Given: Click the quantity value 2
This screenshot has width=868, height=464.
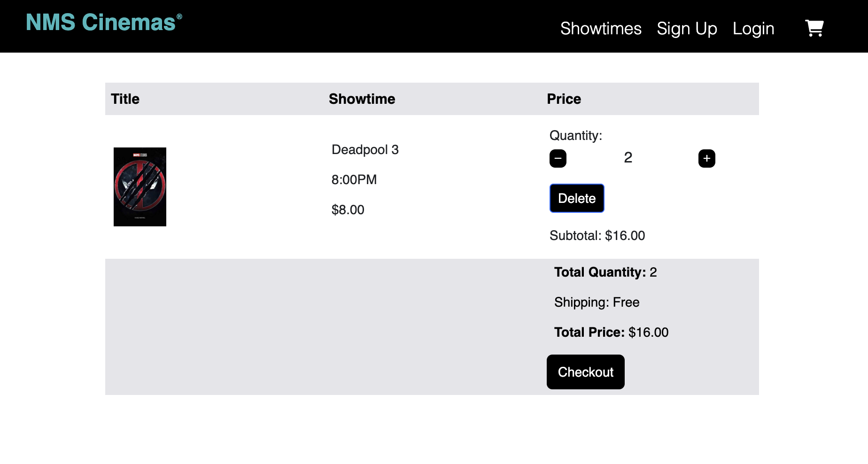Looking at the screenshot, I should [x=628, y=158].
